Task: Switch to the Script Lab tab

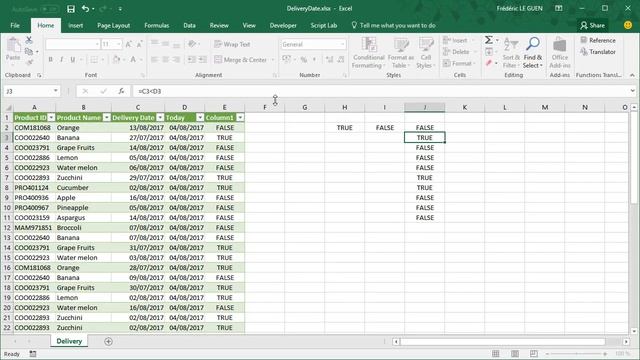Action: (324, 25)
